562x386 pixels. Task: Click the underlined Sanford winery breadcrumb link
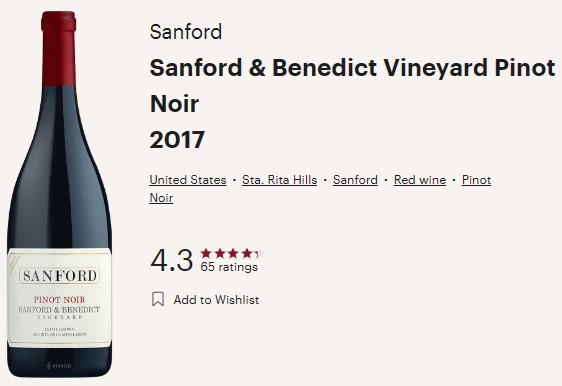pos(355,180)
